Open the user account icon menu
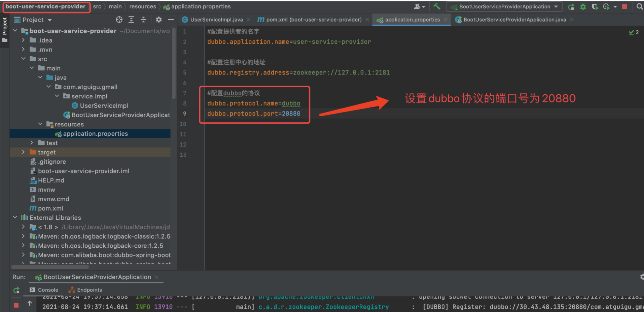This screenshot has height=312, width=644. coord(419,6)
